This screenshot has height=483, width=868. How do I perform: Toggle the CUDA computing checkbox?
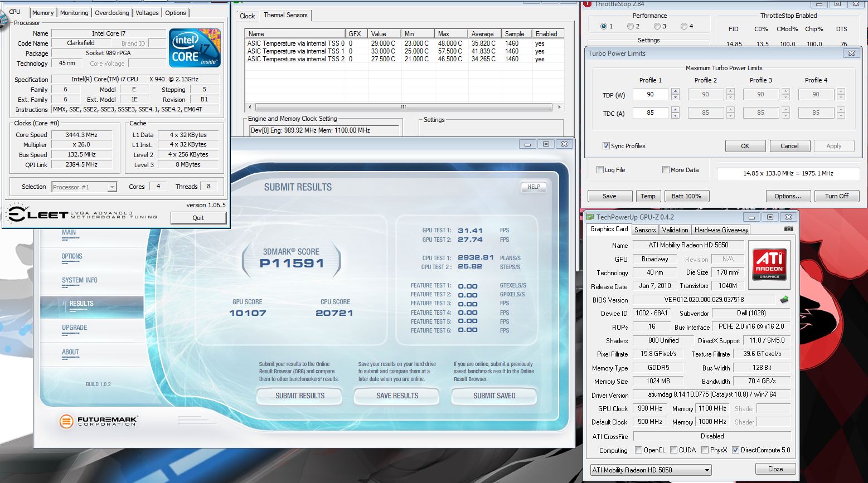tap(674, 450)
